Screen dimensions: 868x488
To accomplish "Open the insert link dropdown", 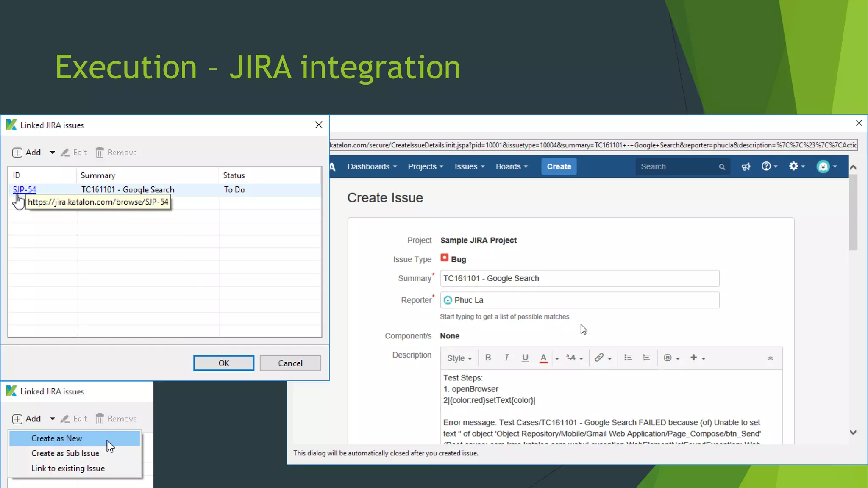I will 603,358.
